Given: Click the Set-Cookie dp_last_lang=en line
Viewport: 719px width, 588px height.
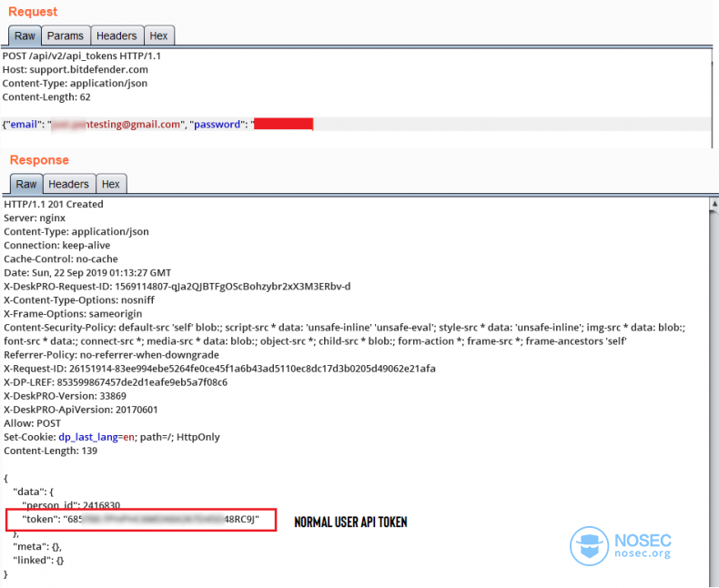Looking at the screenshot, I should [x=112, y=437].
